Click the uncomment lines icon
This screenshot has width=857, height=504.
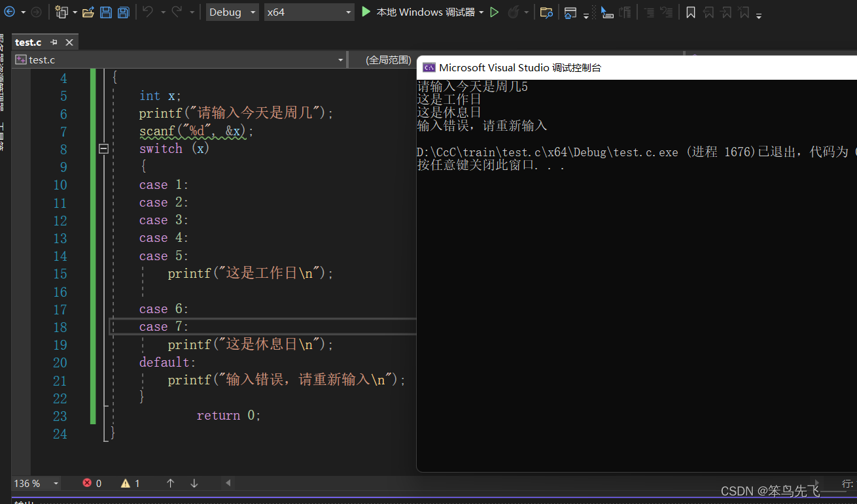[x=666, y=12]
